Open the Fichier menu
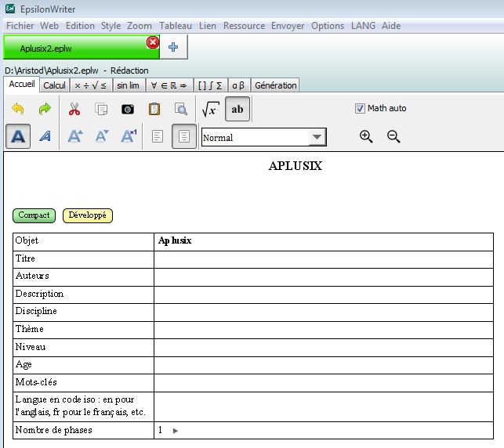Screen dimensions: 504x448 pos(20,26)
